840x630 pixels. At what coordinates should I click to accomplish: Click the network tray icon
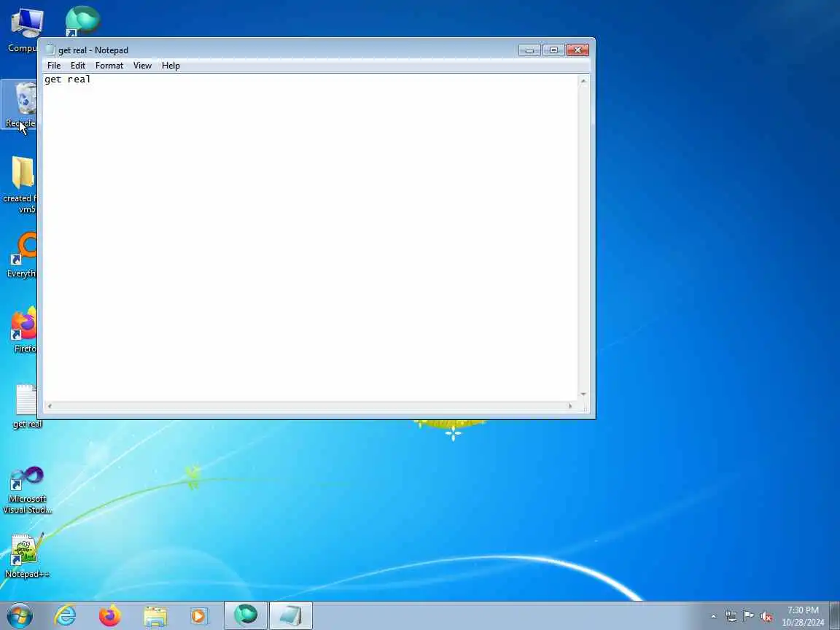731,617
